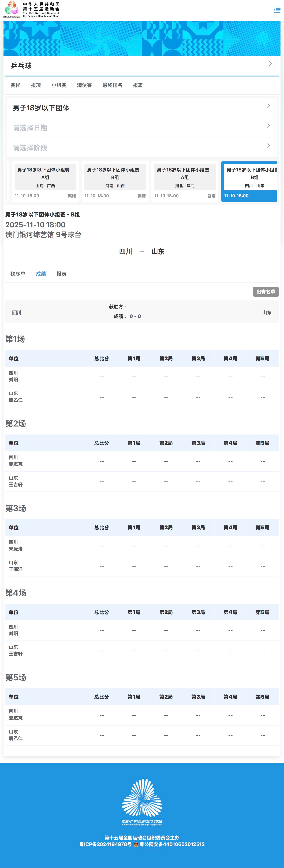
Task: Click the 成绩： 0 - 0 score text
Action: point(127,316)
